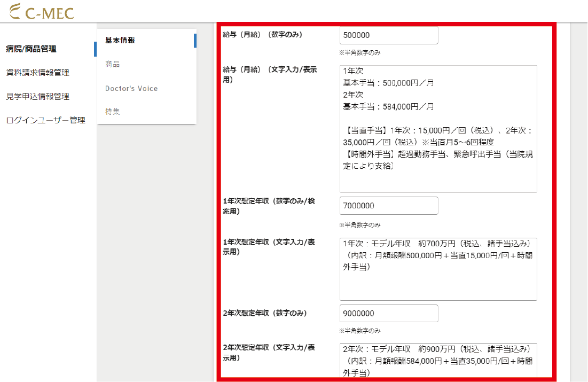Screen dimensions: 588x382
Task: Click the line 基本手当：584,000円／月
Action: pyautogui.click(x=388, y=107)
